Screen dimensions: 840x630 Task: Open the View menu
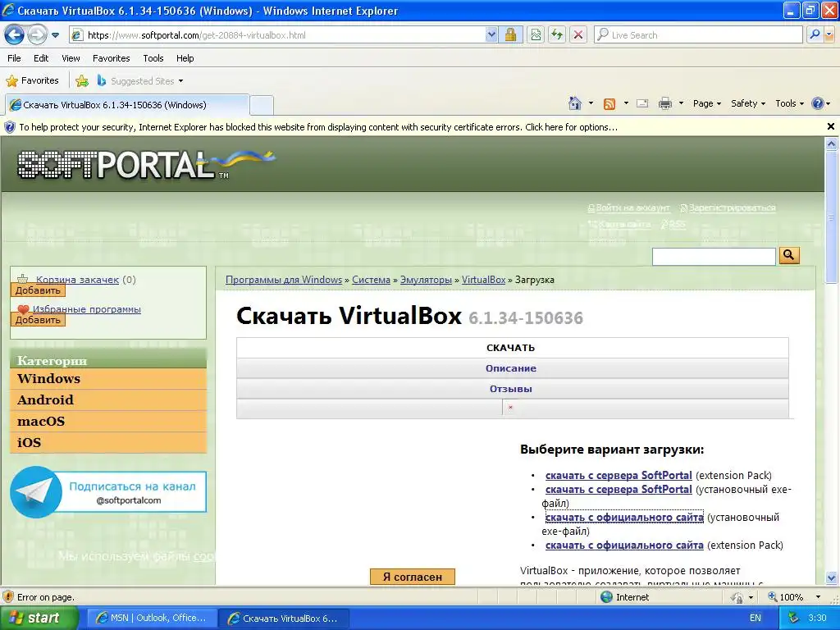tap(71, 58)
